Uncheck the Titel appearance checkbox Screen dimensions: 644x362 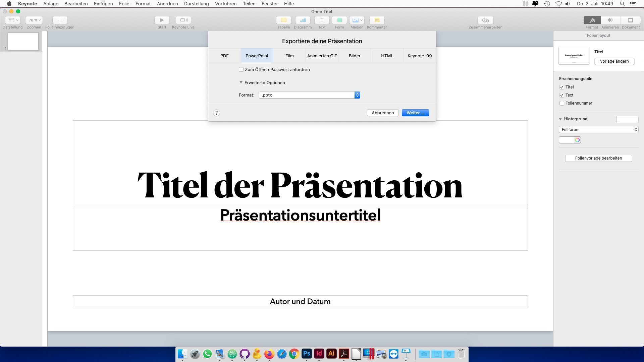[x=562, y=87]
